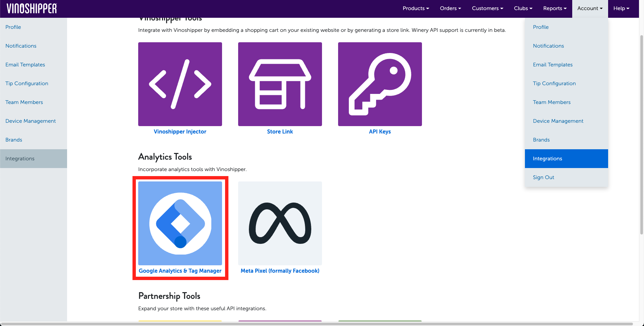Screen dimensions: 644x326
Task: Select Email Templates in the Account dropdown
Action: coord(567,65)
